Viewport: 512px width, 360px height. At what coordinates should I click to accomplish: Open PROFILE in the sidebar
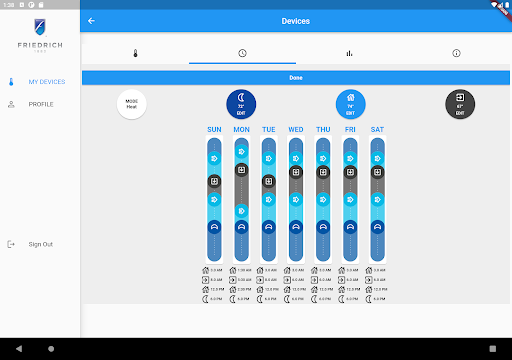40,104
